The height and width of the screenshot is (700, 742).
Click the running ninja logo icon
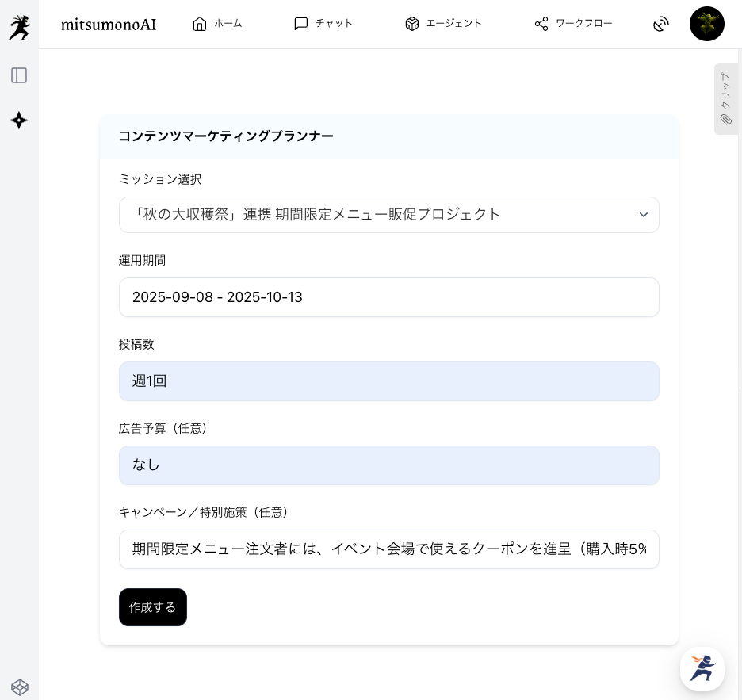19,28
